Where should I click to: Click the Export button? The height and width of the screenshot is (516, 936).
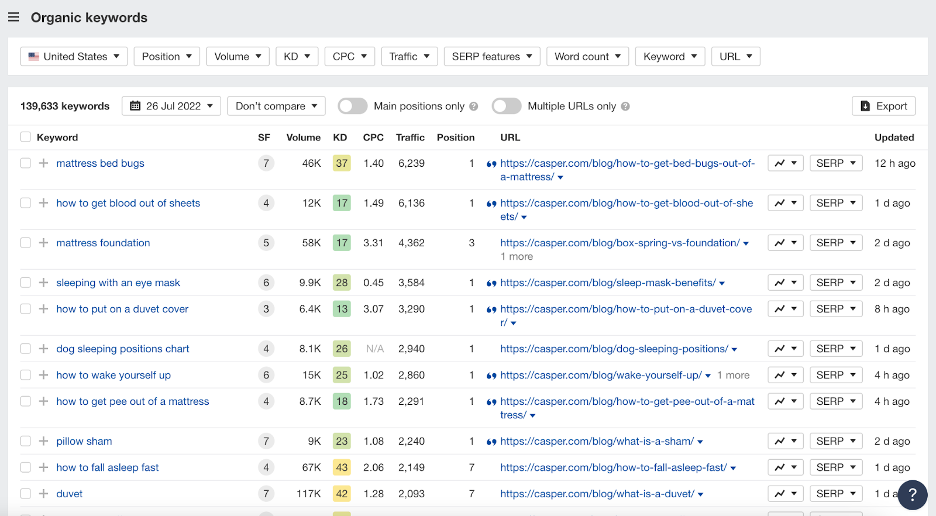(x=883, y=106)
